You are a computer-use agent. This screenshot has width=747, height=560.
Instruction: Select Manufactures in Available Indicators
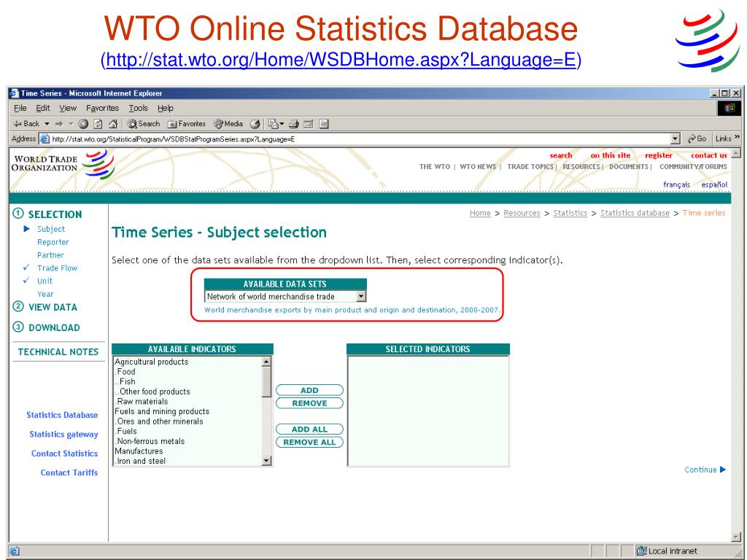point(139,451)
